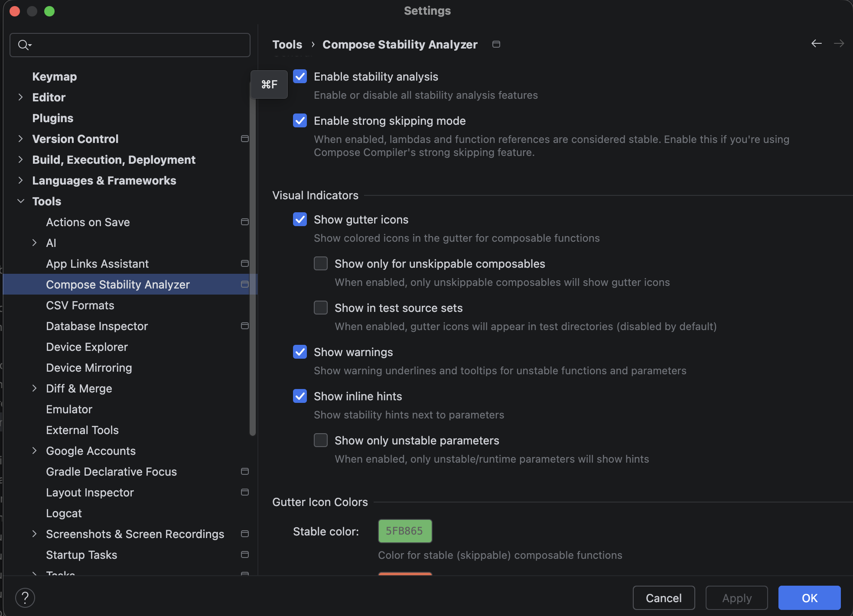
Task: Click the search magnifier icon
Action: [24, 45]
